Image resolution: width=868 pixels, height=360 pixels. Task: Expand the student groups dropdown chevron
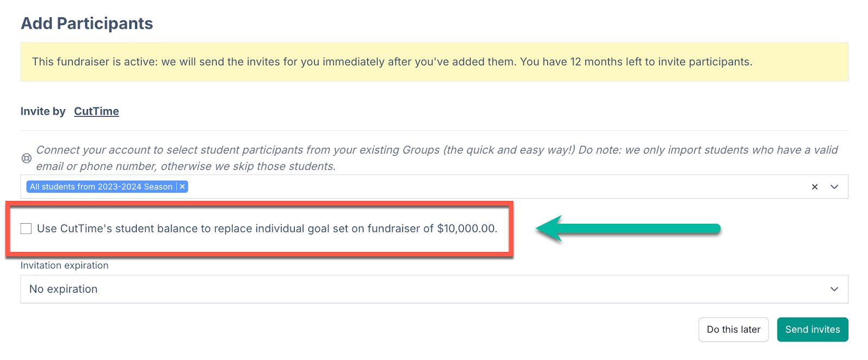(x=834, y=187)
